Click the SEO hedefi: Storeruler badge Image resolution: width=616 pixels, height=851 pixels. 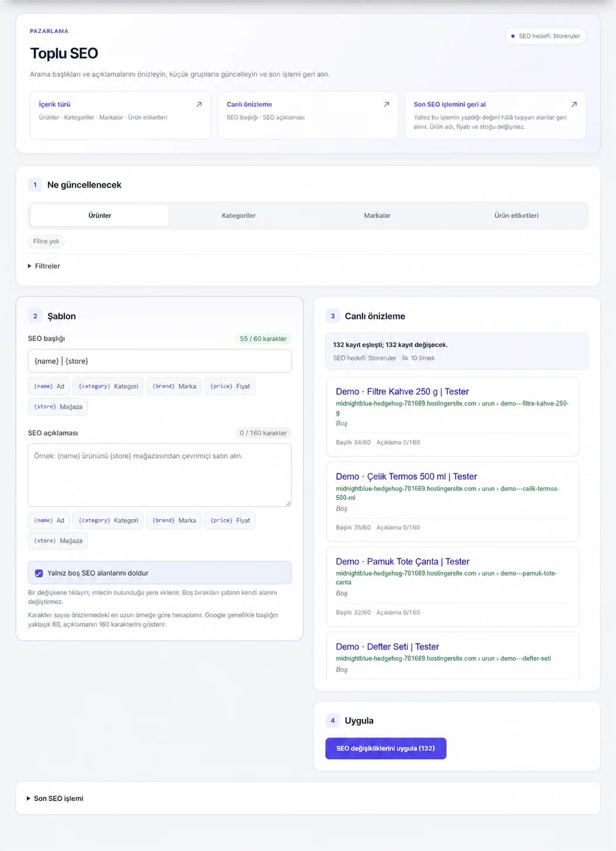click(x=545, y=36)
